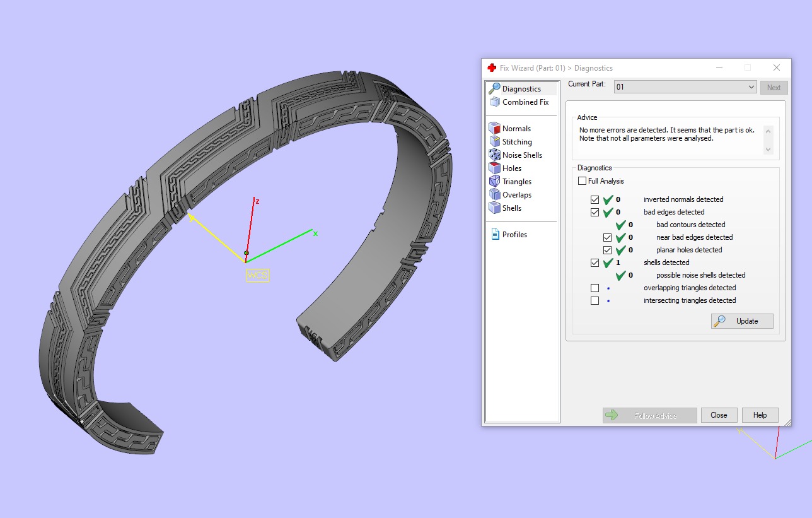812x518 pixels.
Task: Click the red cross Fix Wizard icon
Action: click(492, 68)
